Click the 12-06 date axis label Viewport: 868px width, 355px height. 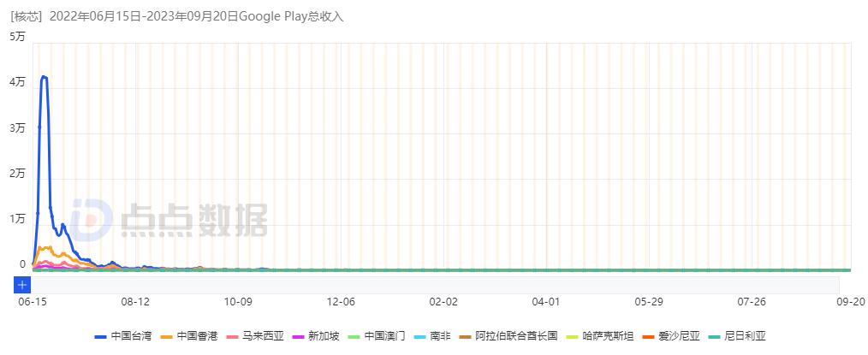[x=341, y=302]
